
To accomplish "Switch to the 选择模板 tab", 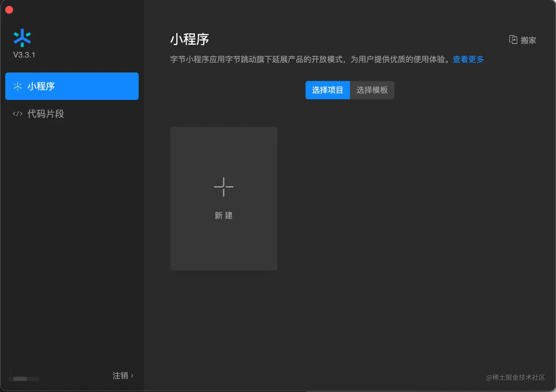I will [x=372, y=90].
